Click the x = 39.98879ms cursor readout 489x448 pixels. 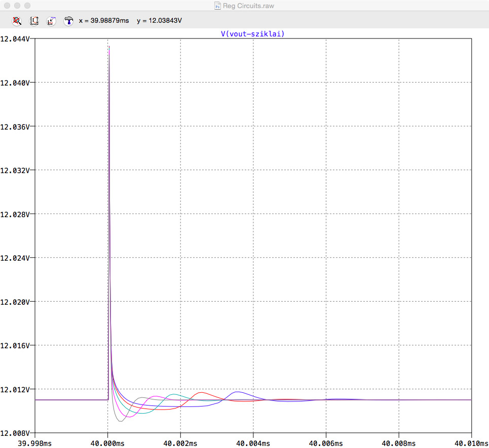pyautogui.click(x=104, y=21)
